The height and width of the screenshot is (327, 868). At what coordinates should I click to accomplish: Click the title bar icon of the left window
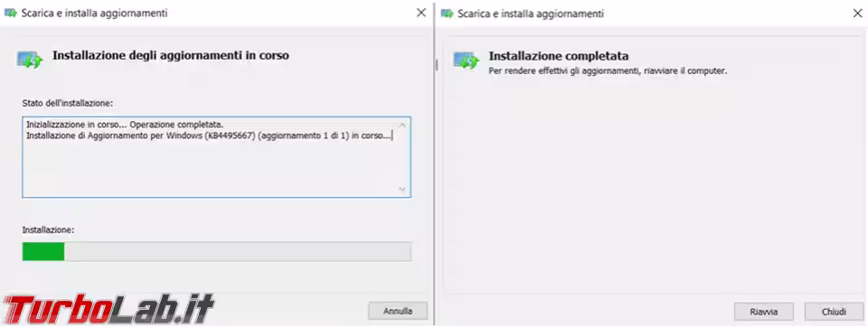pos(10,14)
